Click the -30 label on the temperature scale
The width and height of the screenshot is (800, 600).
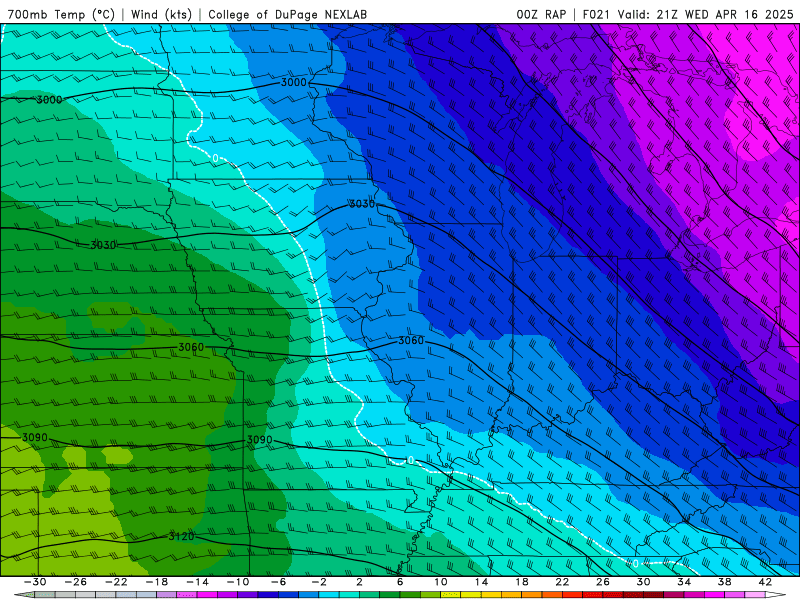tap(35, 582)
